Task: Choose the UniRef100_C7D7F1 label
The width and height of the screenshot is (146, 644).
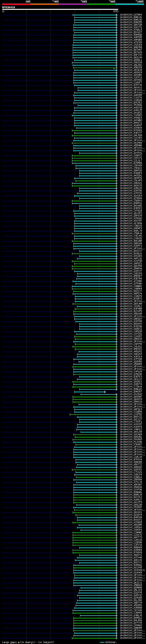Action: [x=131, y=422]
